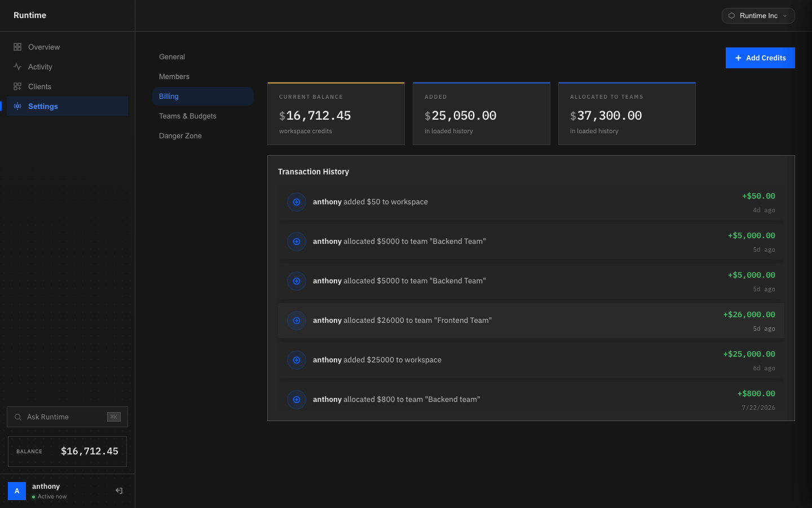Open the General settings tab

(x=203, y=57)
